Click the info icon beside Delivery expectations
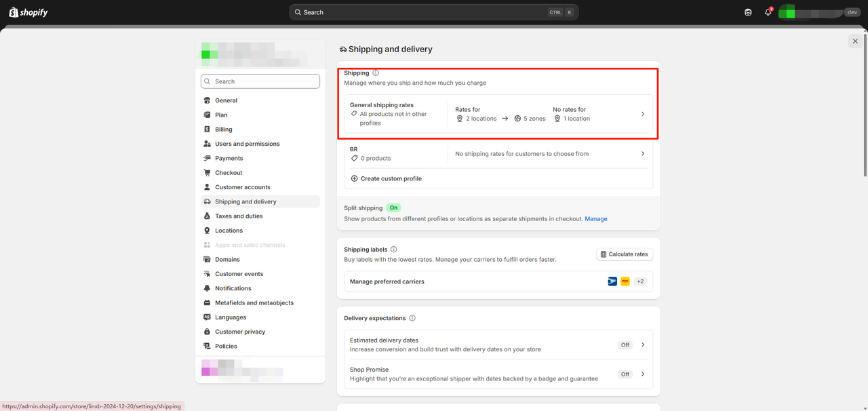 pyautogui.click(x=412, y=318)
